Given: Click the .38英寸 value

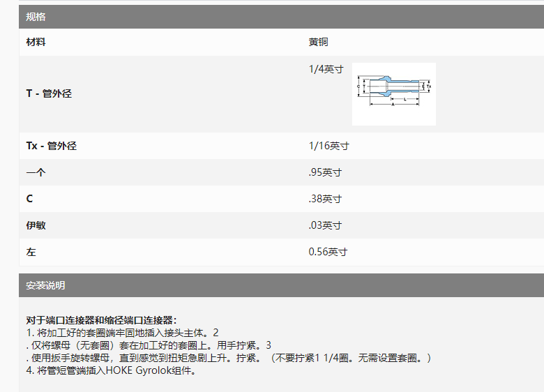Looking at the screenshot, I should 325,199.
